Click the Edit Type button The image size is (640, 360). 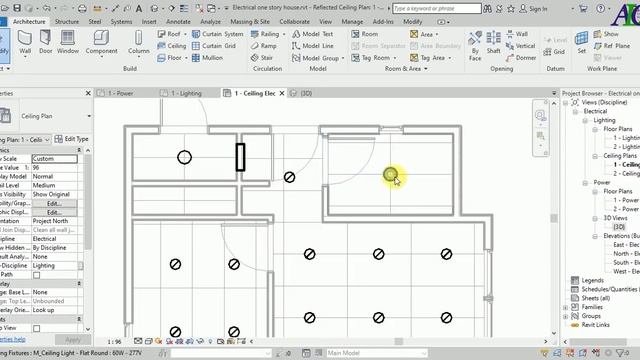72,139
